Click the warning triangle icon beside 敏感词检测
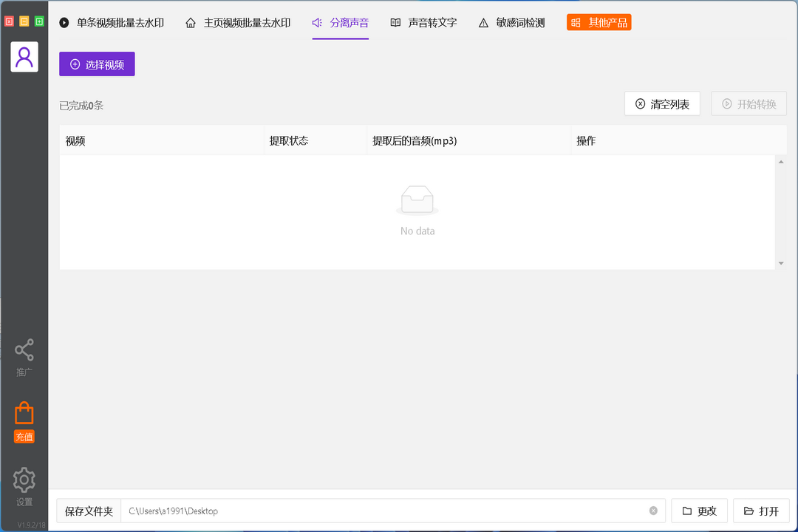Viewport: 798px width, 532px height. (482, 22)
